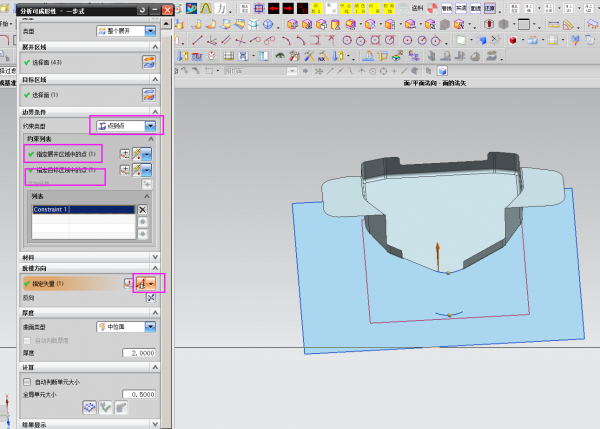The height and width of the screenshot is (429, 600).
Task: Select the line sketch tool
Action: (197, 40)
